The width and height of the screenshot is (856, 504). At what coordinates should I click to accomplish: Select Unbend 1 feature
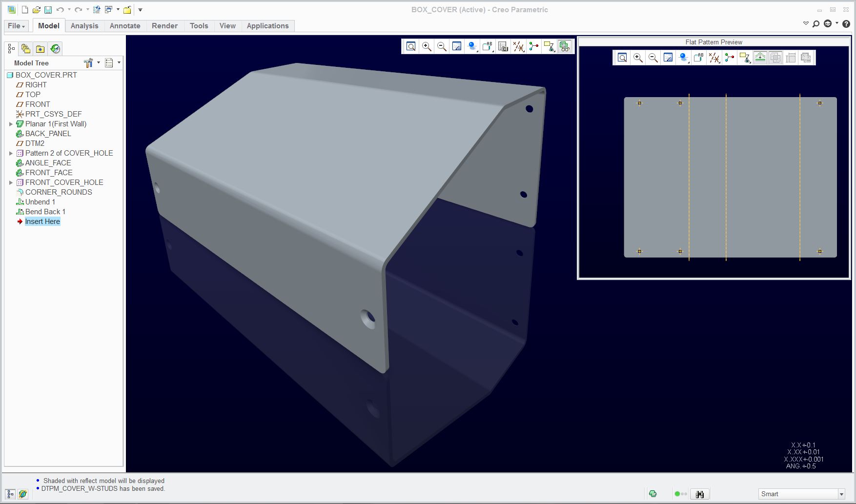36,202
